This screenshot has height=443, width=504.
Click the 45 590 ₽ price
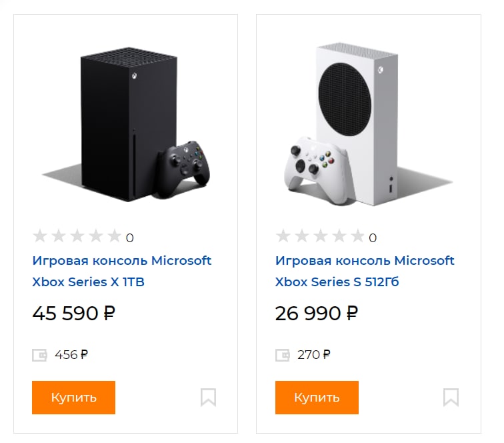pyautogui.click(x=73, y=313)
